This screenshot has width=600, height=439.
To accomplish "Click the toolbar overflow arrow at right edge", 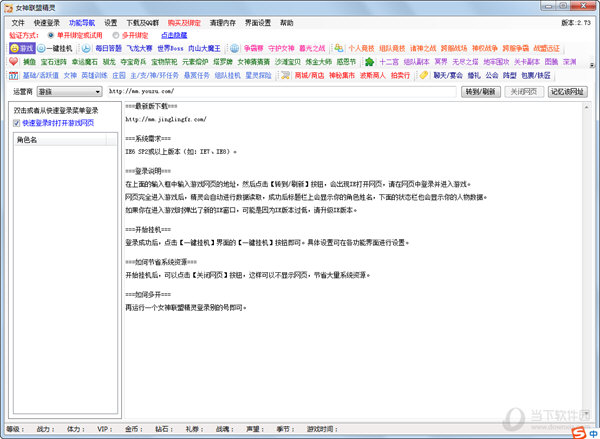I will (592, 65).
